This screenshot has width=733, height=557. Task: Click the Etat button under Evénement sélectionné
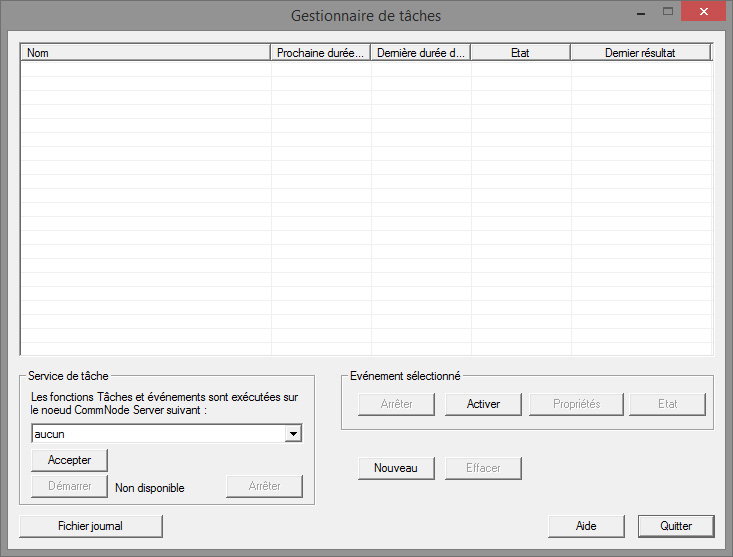(x=667, y=404)
